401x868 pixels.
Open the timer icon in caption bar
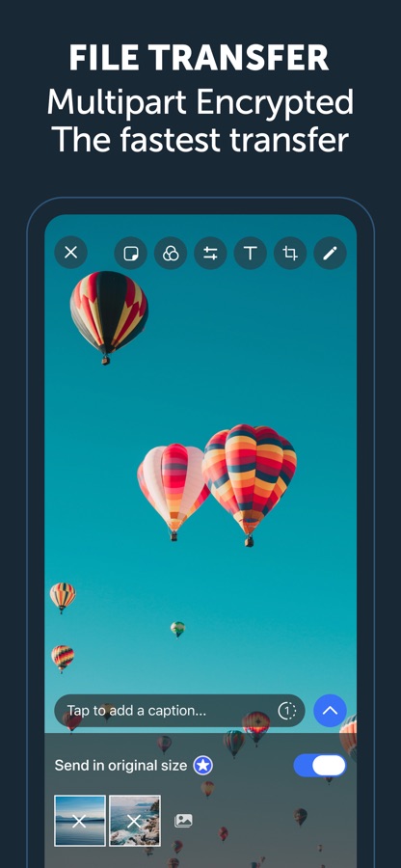pos(286,710)
